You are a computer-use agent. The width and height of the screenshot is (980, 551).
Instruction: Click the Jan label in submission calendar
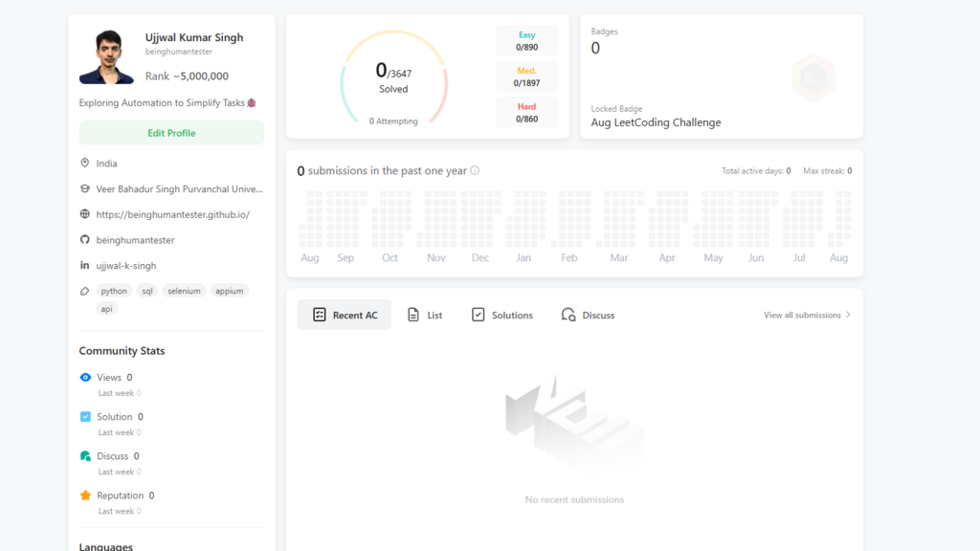(523, 257)
